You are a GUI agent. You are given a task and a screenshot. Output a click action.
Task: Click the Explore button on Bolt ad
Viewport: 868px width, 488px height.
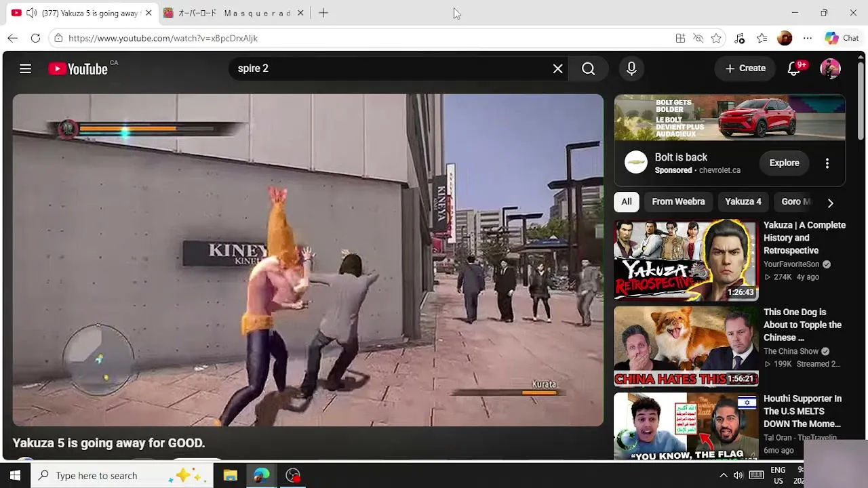click(784, 163)
